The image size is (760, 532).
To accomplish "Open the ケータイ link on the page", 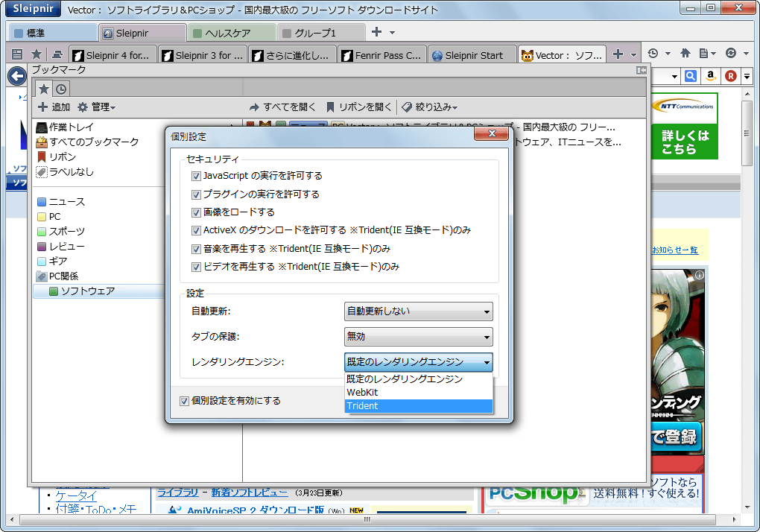I will tap(76, 495).
